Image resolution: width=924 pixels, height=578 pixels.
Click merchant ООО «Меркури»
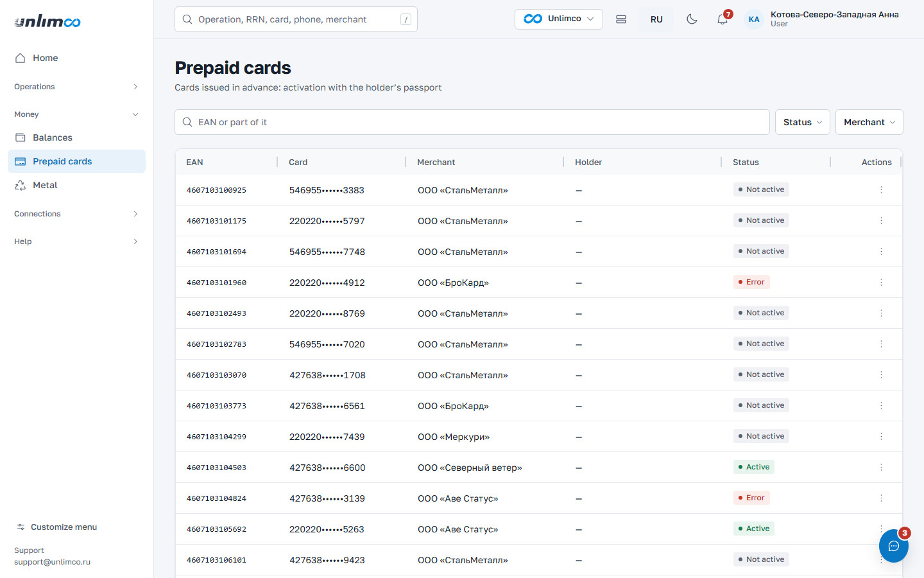454,437
